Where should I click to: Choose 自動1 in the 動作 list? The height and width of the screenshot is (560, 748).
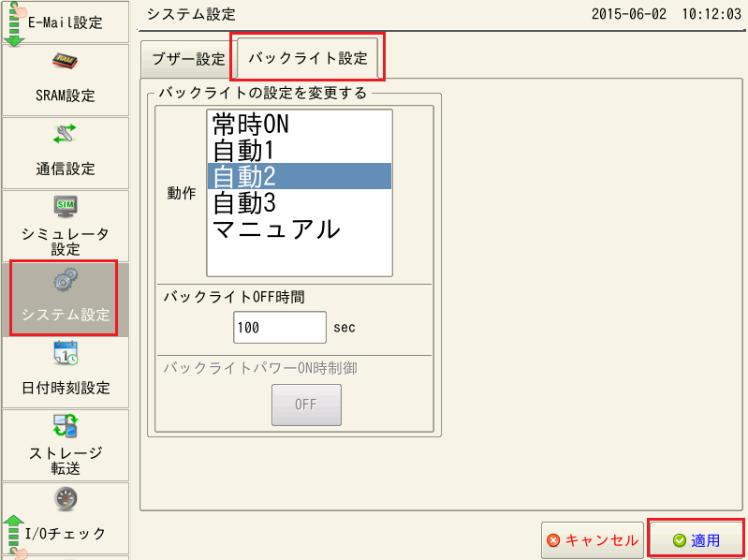299,150
